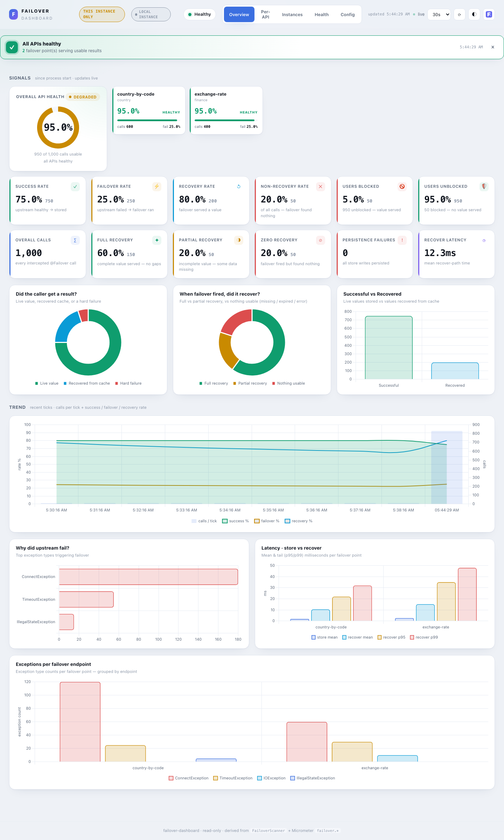This screenshot has width=504, height=840.
Task: Open the 30s refresh interval dropdown
Action: point(439,14)
